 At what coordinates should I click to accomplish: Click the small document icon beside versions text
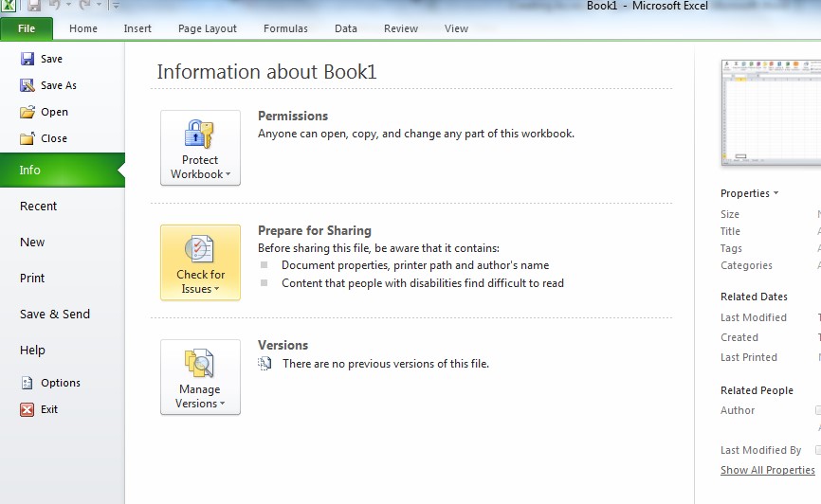[x=265, y=363]
